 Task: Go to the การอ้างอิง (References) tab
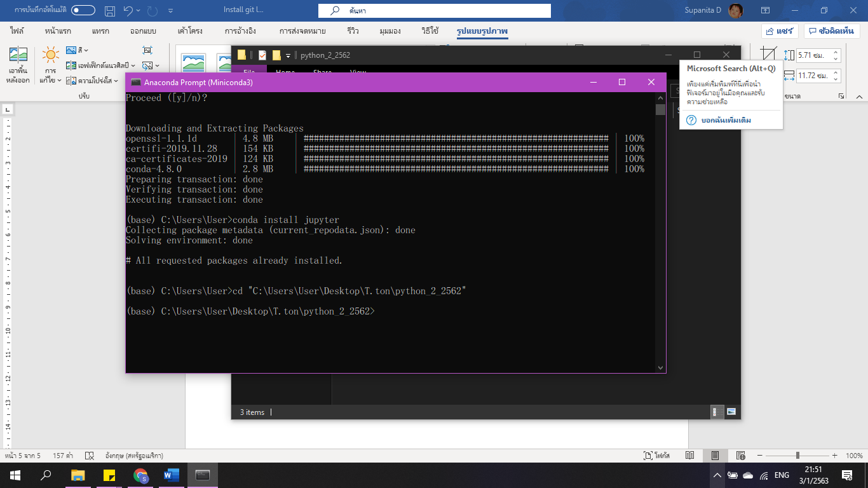coord(240,31)
